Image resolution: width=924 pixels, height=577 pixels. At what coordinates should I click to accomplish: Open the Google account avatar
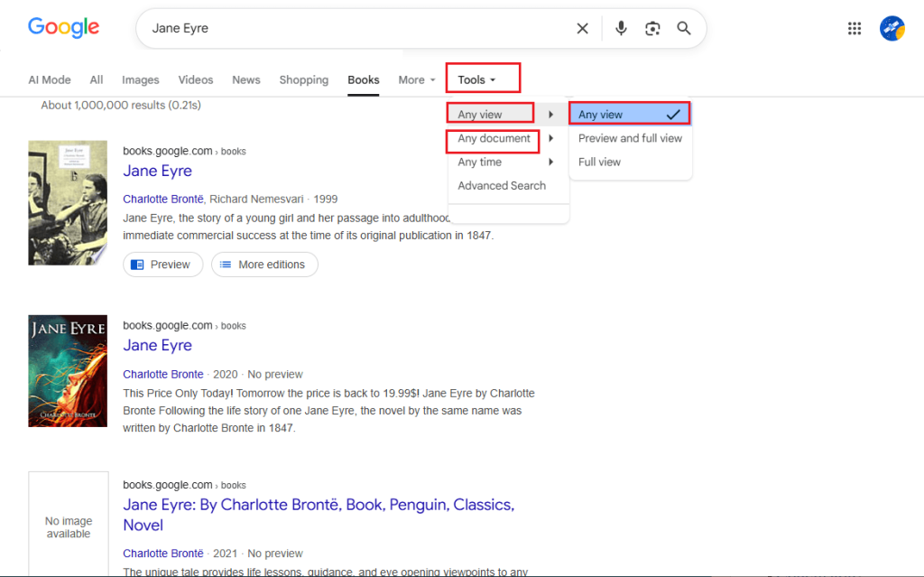pos(892,28)
